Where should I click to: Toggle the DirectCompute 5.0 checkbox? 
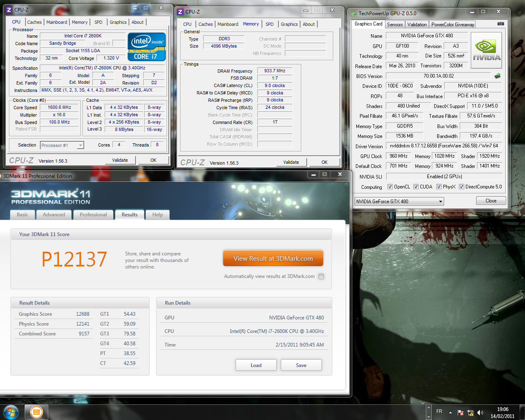[x=461, y=187]
